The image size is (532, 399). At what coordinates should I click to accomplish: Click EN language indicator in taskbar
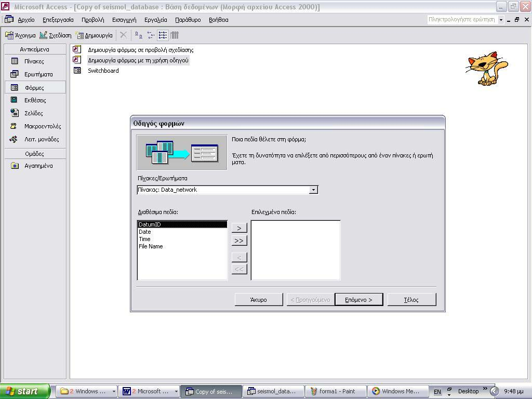pyautogui.click(x=437, y=392)
